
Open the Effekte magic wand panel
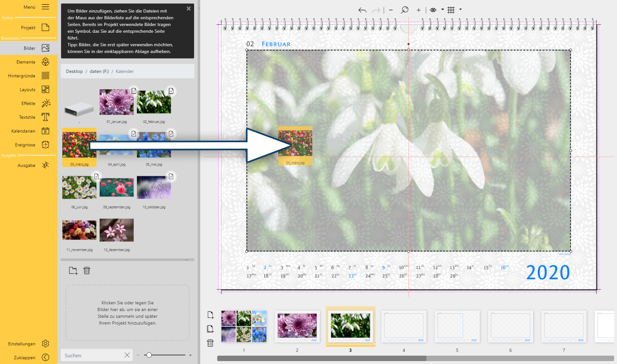pyautogui.click(x=46, y=103)
